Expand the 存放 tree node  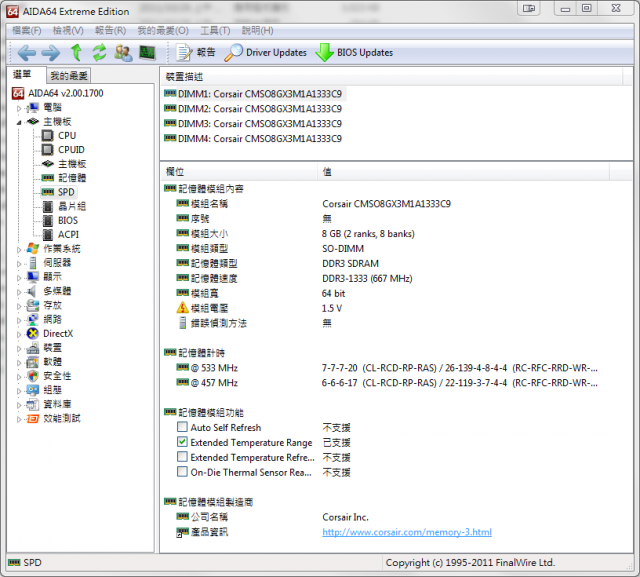[19, 306]
